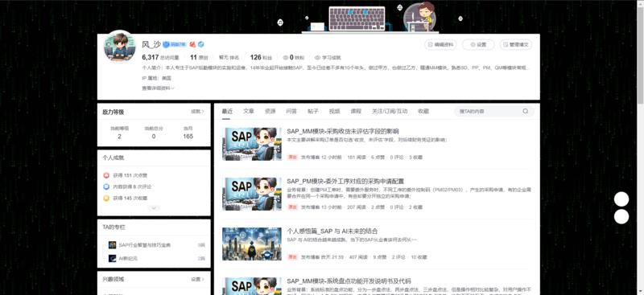Click the eye icon beside 0 铁粉

tap(286, 58)
